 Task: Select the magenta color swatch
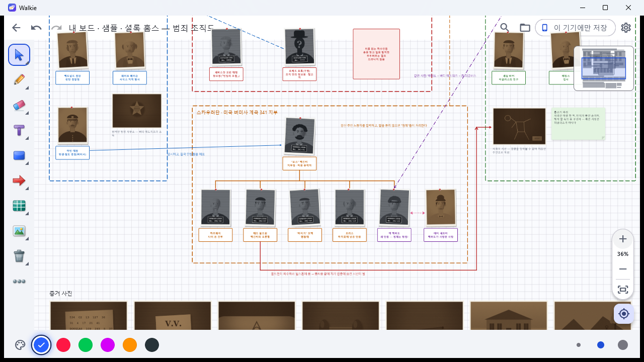click(108, 345)
